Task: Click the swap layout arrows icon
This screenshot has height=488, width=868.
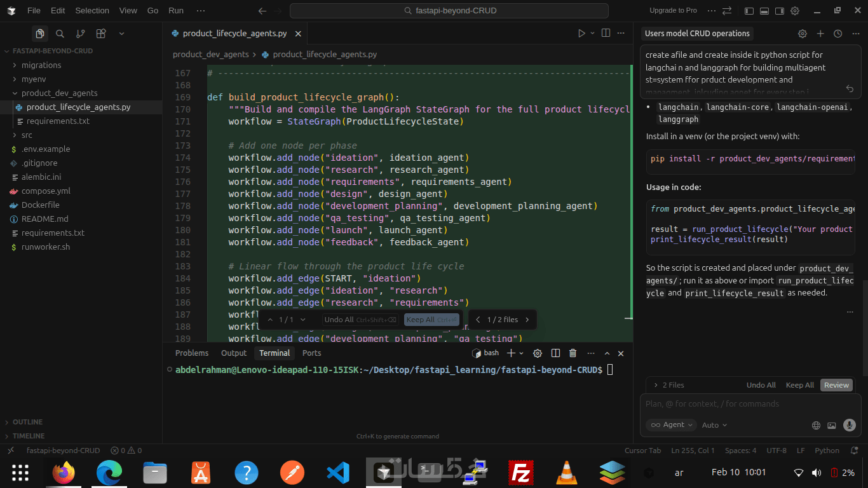Action: [x=727, y=11]
